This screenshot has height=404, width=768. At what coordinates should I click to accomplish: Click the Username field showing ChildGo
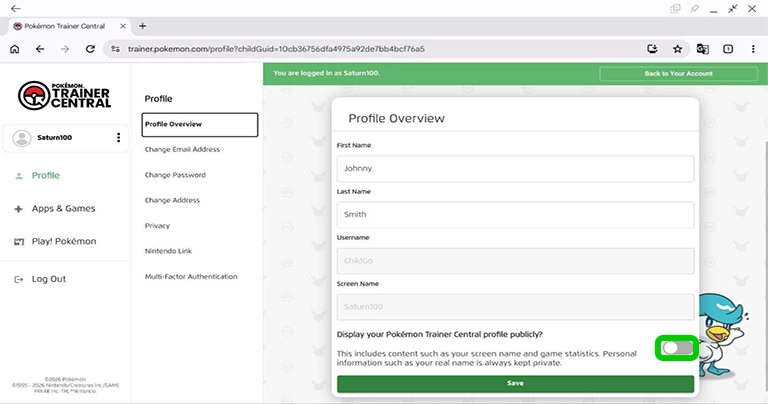(x=515, y=261)
